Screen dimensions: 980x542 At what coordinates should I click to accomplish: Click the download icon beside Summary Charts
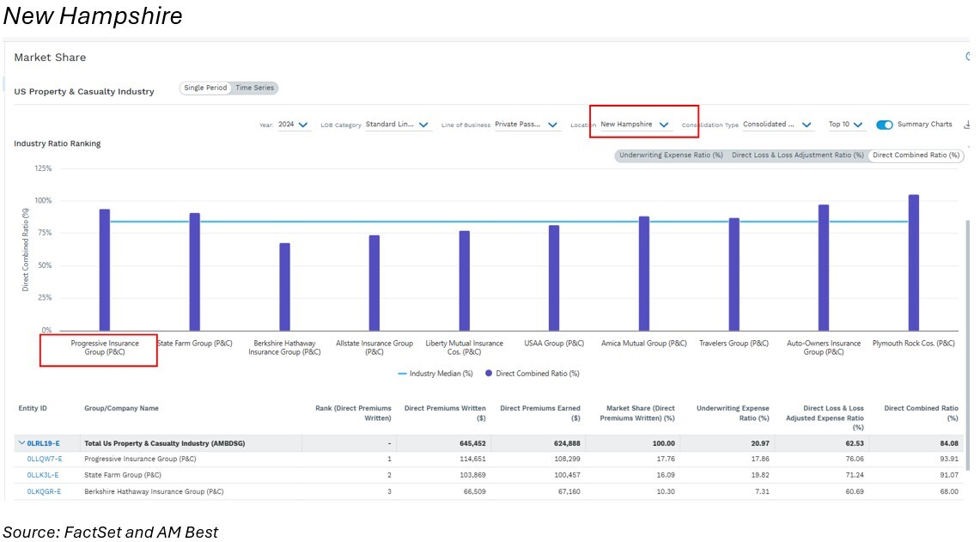(x=968, y=125)
